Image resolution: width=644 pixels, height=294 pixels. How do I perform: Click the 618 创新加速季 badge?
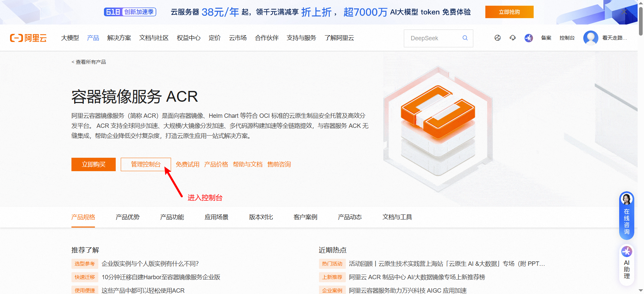(130, 12)
